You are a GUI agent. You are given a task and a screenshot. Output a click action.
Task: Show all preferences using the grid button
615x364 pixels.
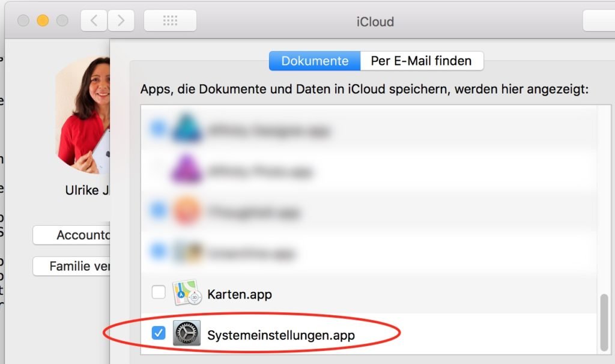click(170, 20)
